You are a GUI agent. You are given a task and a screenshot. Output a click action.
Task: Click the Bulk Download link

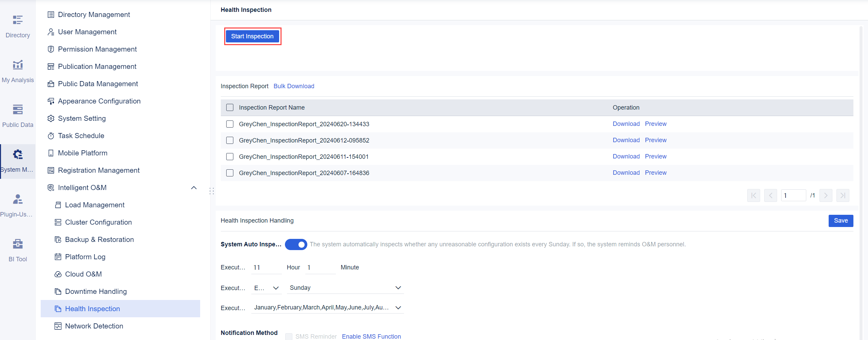[294, 86]
